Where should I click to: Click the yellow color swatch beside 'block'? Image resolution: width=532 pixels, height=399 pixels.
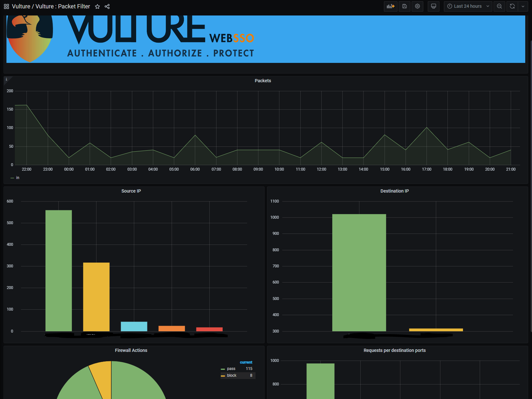pyautogui.click(x=223, y=376)
